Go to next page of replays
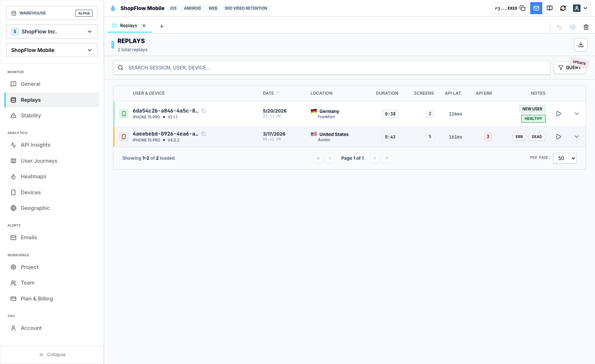The width and height of the screenshot is (595, 364). click(x=375, y=158)
